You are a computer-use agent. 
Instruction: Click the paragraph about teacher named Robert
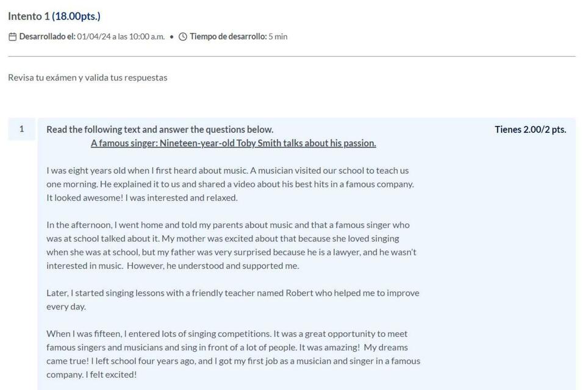(x=233, y=300)
